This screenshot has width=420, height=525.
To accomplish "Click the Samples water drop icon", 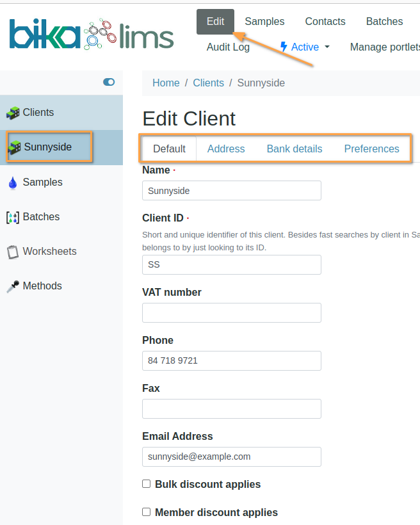I will [x=13, y=182].
